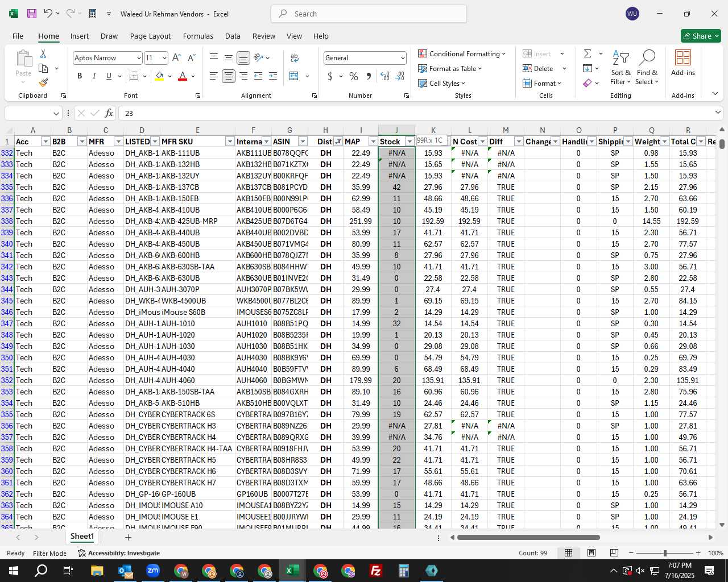This screenshot has width=728, height=582.
Task: Click the Merge & Center icon
Action: pyautogui.click(x=294, y=76)
